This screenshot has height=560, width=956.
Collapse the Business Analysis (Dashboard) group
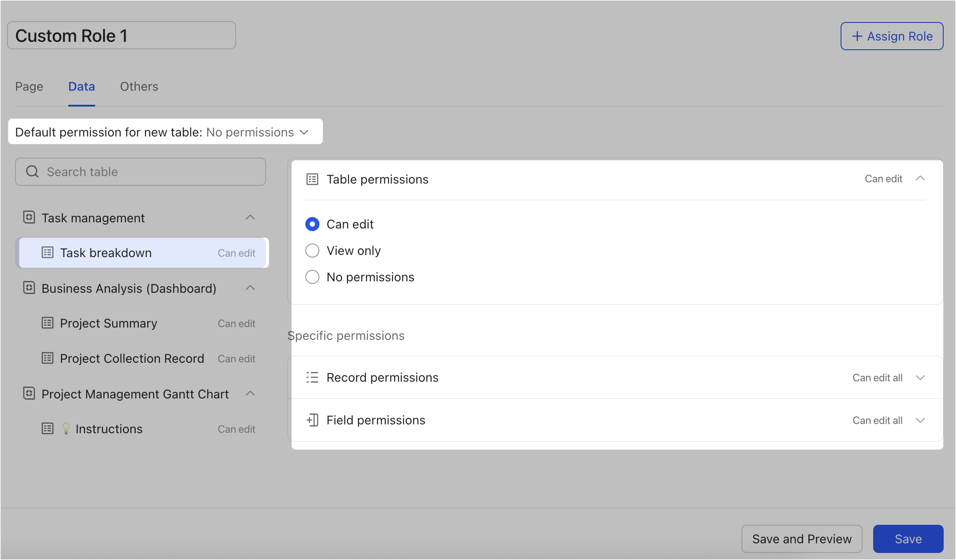click(x=250, y=288)
